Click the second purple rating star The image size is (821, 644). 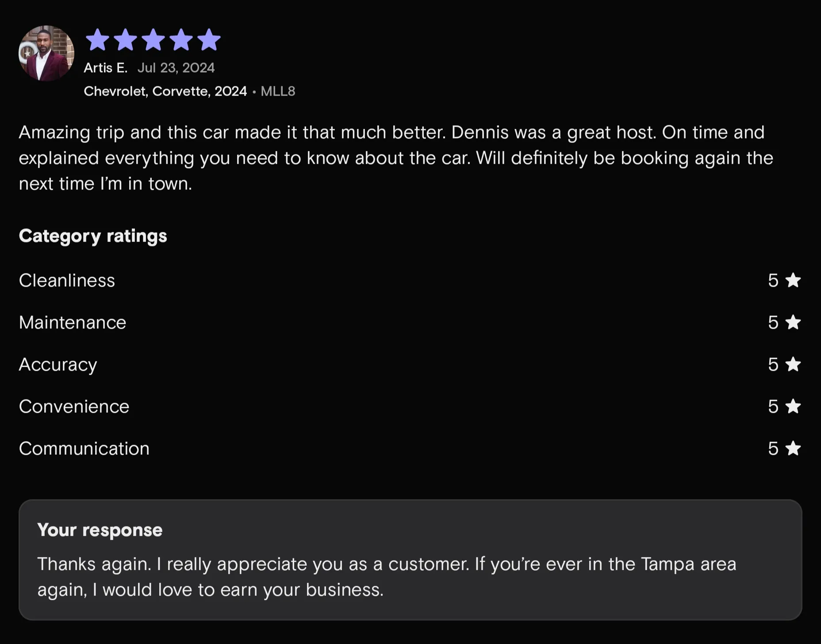(x=126, y=40)
